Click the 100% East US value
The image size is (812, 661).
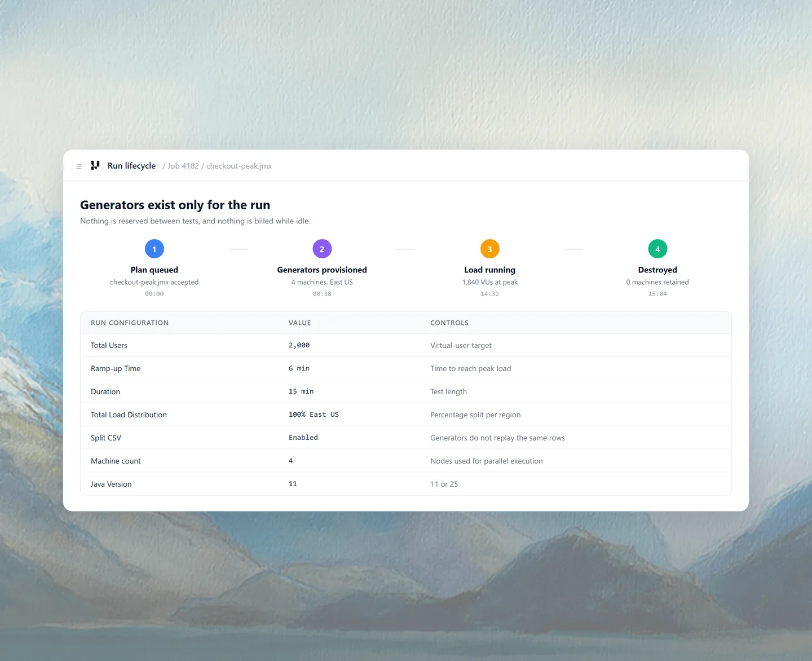[x=314, y=415]
